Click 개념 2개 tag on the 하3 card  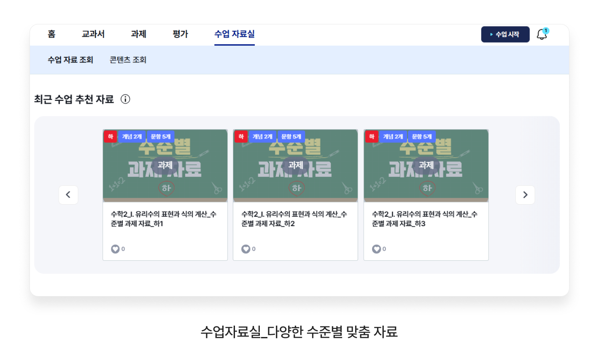pos(393,137)
